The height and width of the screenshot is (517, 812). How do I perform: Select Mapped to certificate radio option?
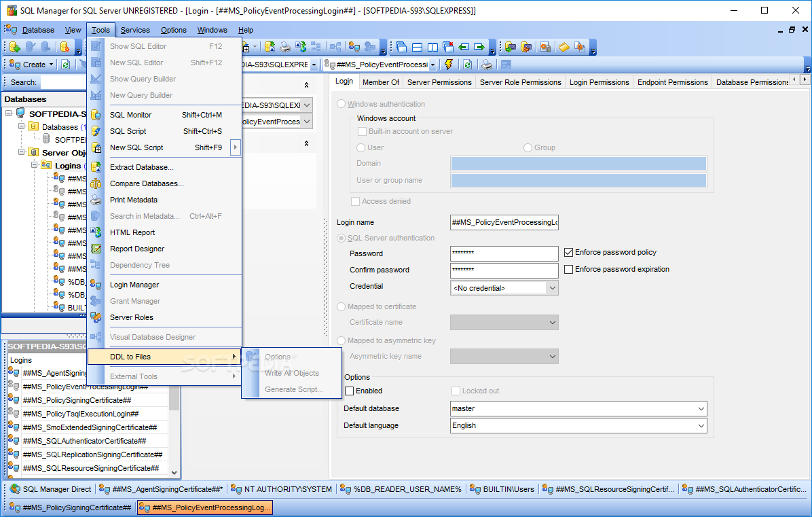click(342, 306)
